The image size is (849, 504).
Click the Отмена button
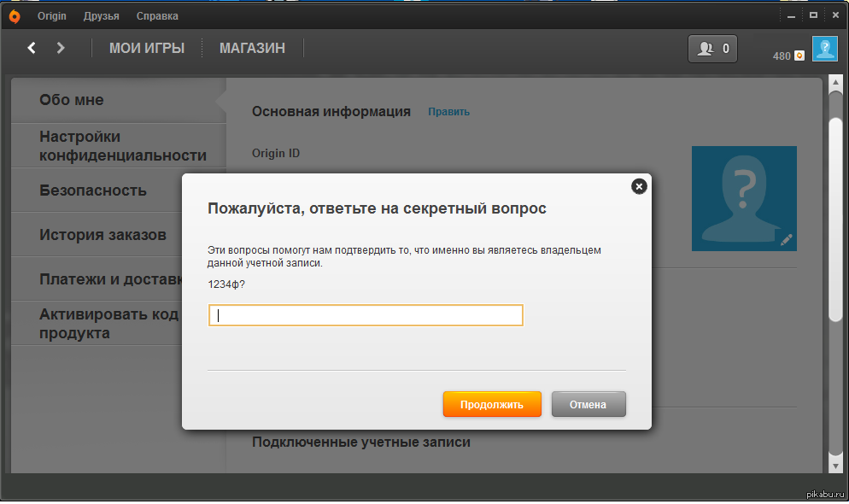click(588, 404)
